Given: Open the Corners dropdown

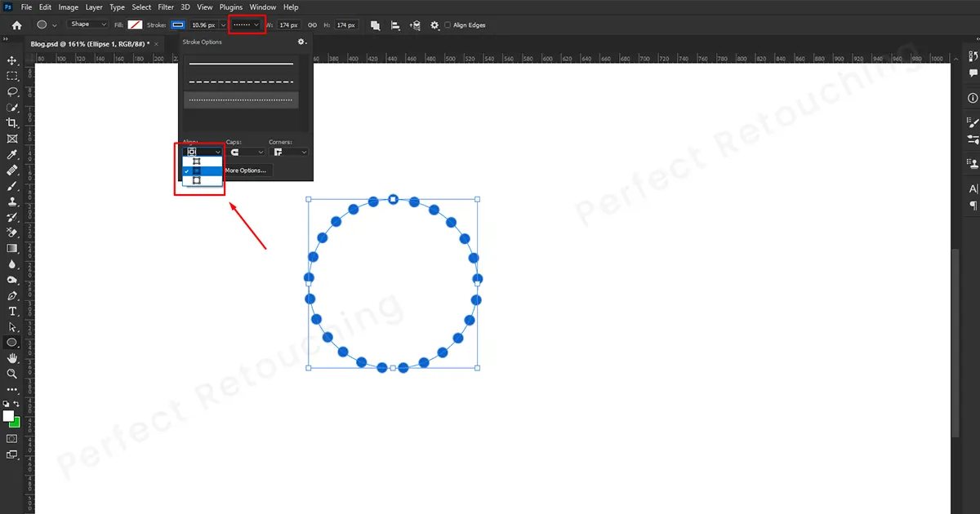Looking at the screenshot, I should pos(288,152).
